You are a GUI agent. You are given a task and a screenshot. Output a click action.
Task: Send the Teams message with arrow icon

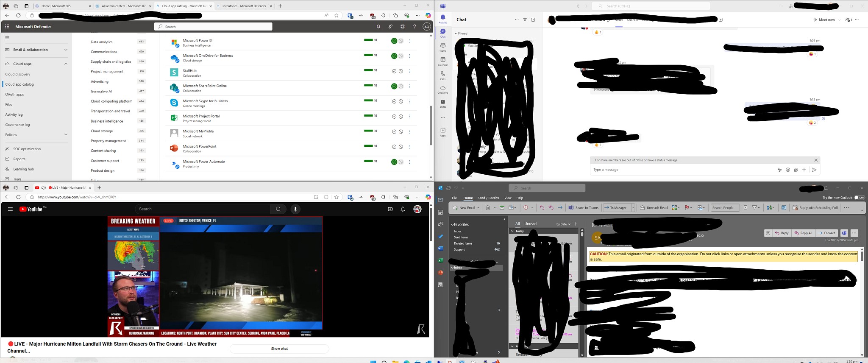[x=814, y=170]
